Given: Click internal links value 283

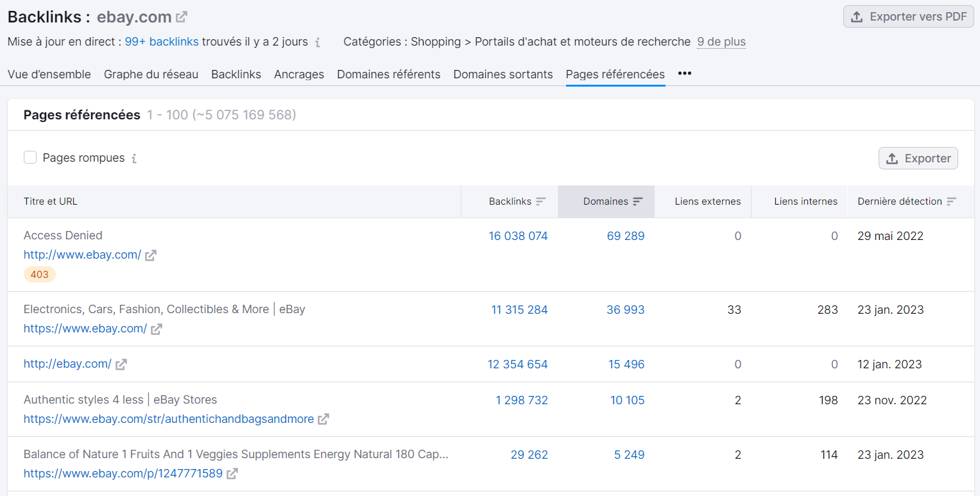Looking at the screenshot, I should click(x=827, y=310).
